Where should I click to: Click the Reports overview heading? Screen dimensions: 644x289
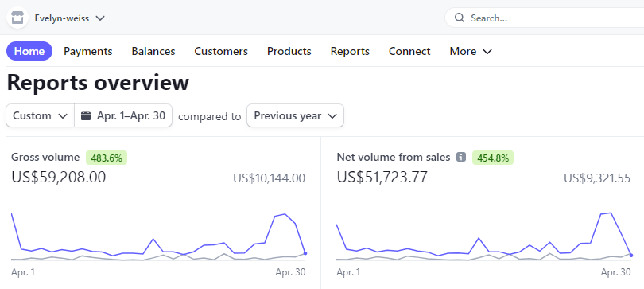(98, 83)
